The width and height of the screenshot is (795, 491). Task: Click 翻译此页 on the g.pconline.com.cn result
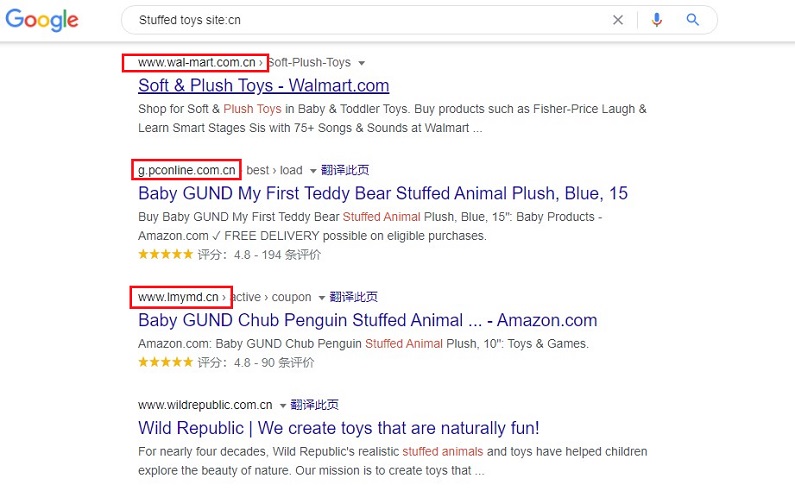point(342,170)
